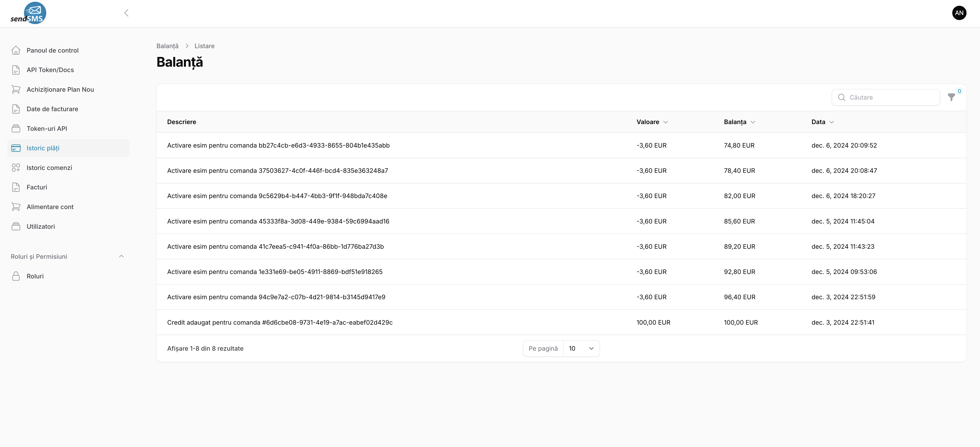Select row for comanda 41c7eea5-c941-4f0a-86bb-1d776ba27d3b
Viewport: 980px width, 447px height.
pos(561,246)
